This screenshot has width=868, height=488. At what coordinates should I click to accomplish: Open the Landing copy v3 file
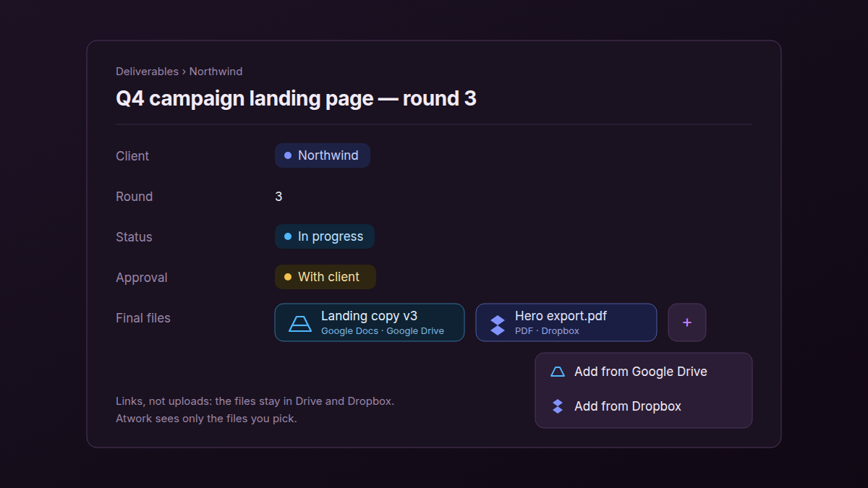(x=370, y=322)
